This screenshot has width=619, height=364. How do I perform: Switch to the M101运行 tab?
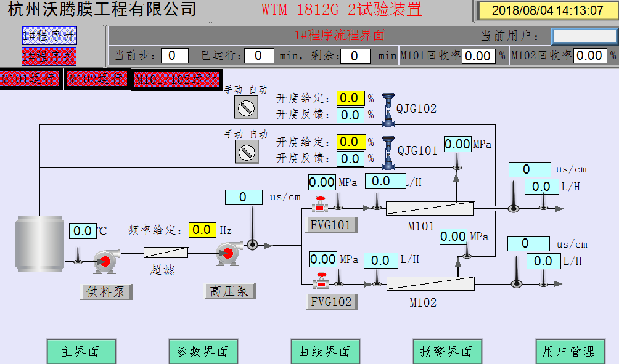coord(30,79)
